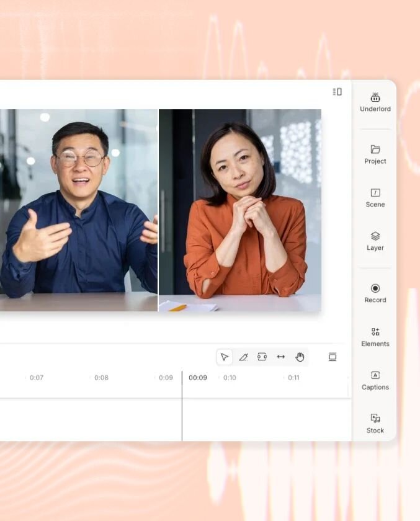This screenshot has height=521, width=420.
Task: Open the Underlord AI assistant panel
Action: [x=375, y=102]
